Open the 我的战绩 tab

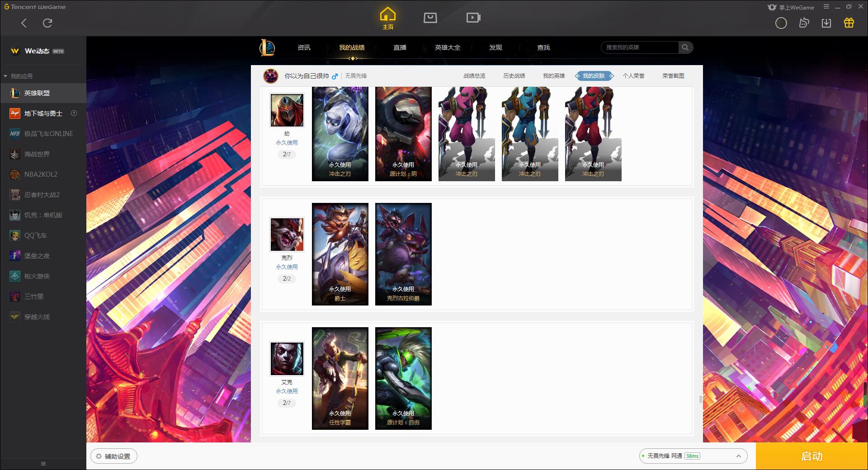tap(352, 47)
